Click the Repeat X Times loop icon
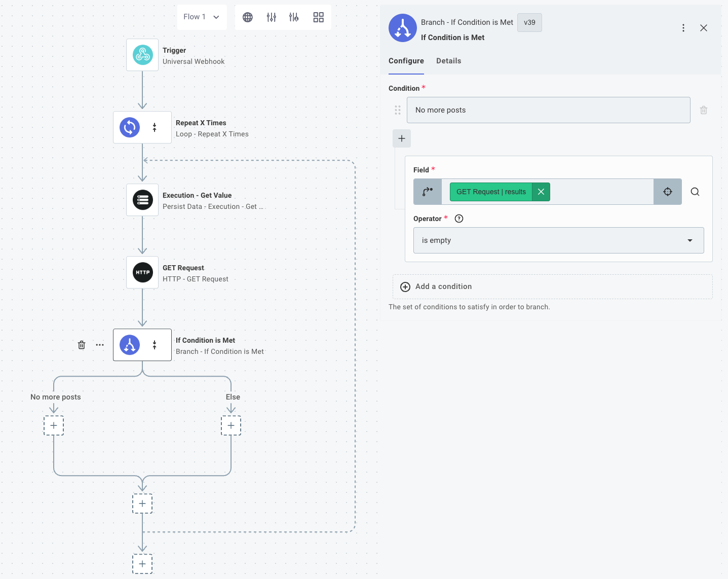This screenshot has height=579, width=728. click(x=130, y=127)
